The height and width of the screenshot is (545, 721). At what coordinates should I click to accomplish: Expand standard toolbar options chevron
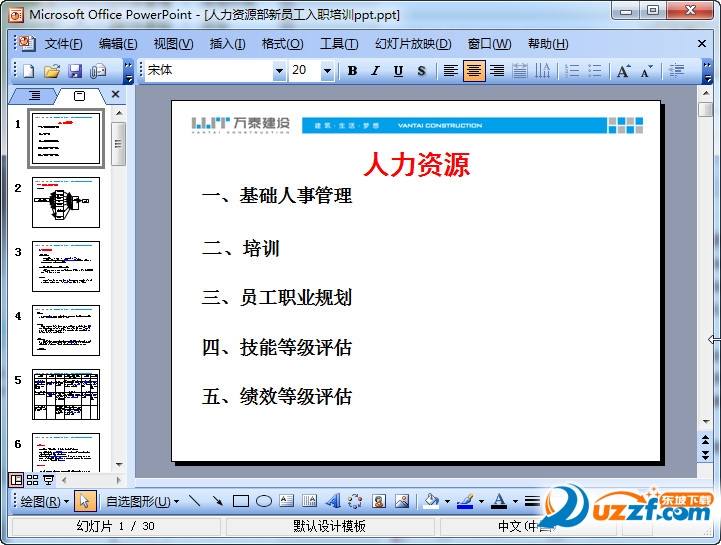128,71
